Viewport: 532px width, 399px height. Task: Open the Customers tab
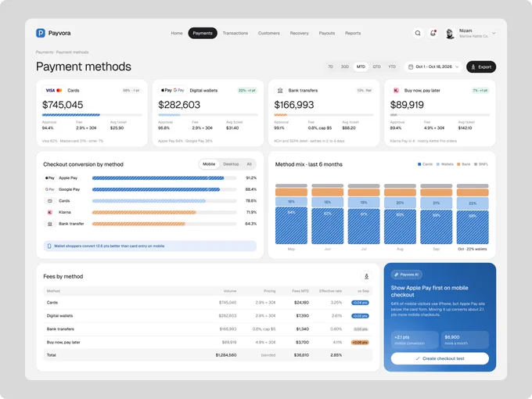pos(268,33)
